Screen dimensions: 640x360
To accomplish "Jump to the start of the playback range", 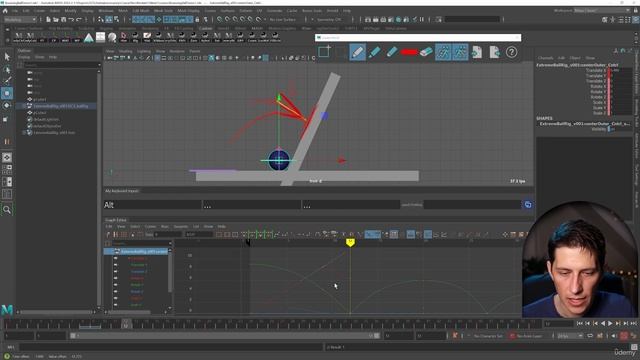I will [580, 324].
